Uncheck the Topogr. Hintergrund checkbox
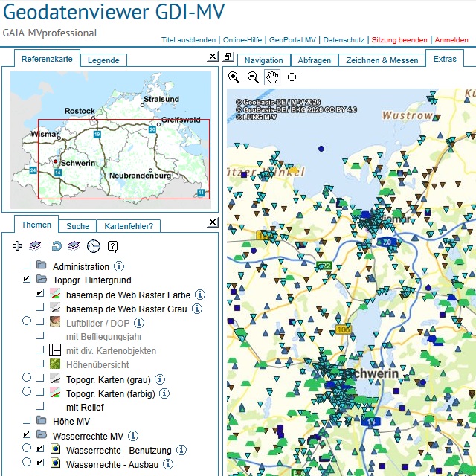Viewport: 476px width, 476px height. [x=27, y=279]
